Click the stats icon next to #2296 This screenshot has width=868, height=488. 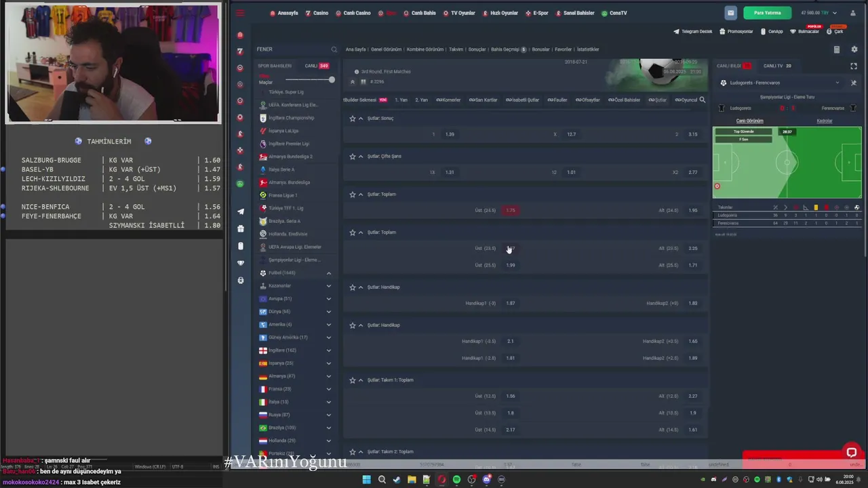[x=363, y=81]
